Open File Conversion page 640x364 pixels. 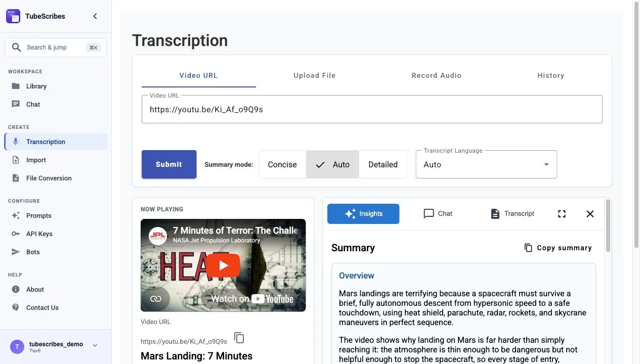pos(56,178)
